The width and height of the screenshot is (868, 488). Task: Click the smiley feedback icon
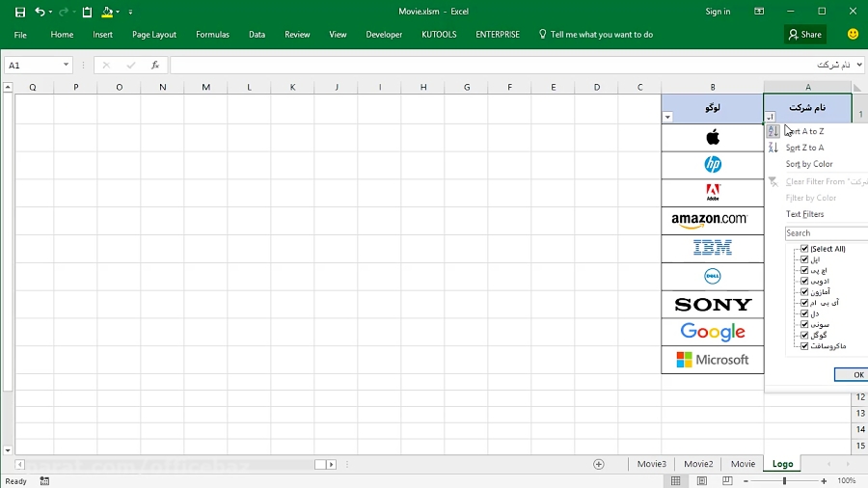coord(854,35)
